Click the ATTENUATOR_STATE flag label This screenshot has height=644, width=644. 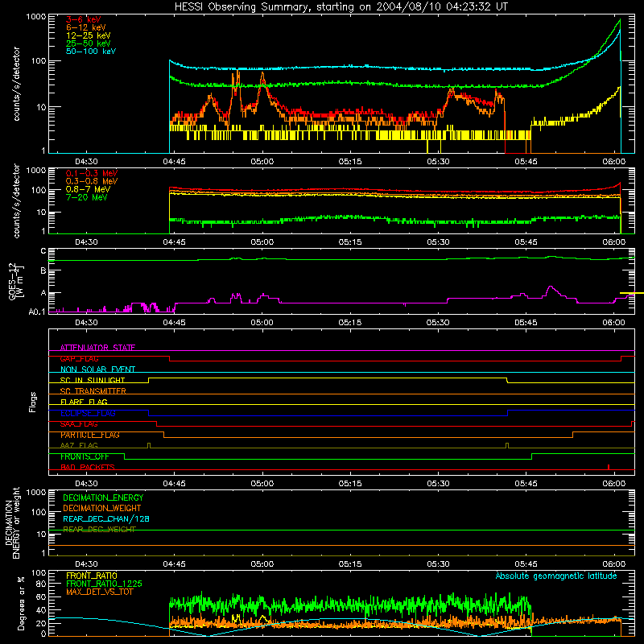pos(97,348)
